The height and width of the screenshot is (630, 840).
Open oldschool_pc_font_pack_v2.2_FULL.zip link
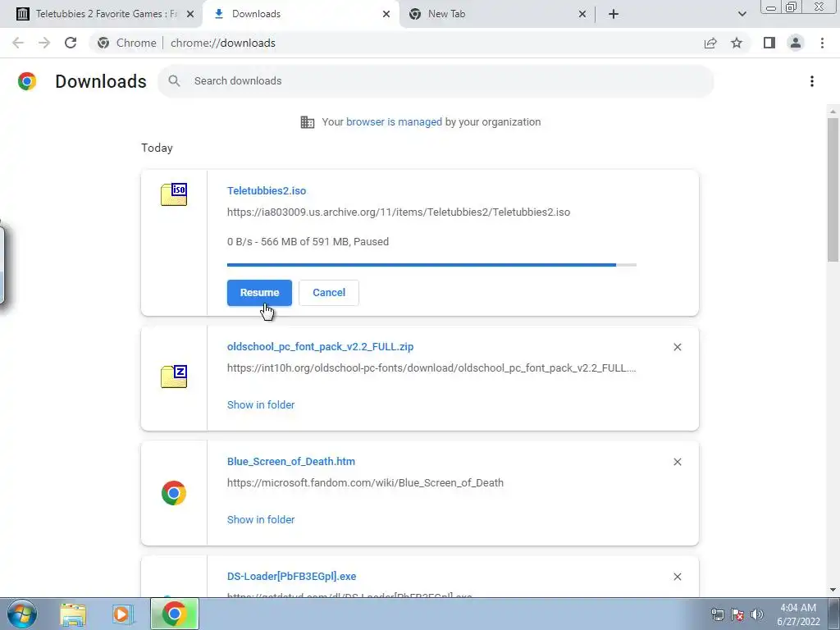tap(320, 347)
